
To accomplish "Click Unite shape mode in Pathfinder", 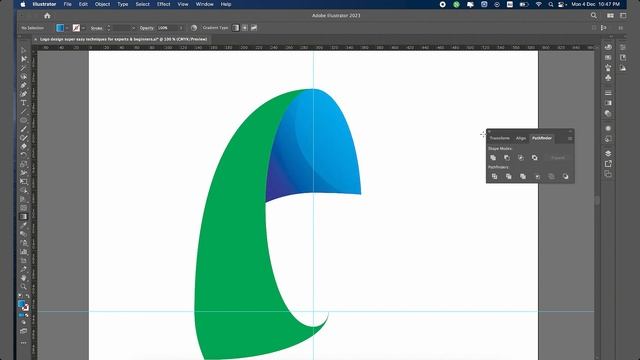I will point(493,158).
